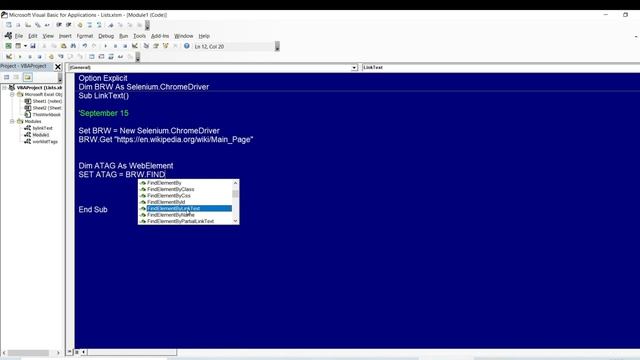
Task: Click Complete Word in the Edit toolbar
Action: point(47,25)
